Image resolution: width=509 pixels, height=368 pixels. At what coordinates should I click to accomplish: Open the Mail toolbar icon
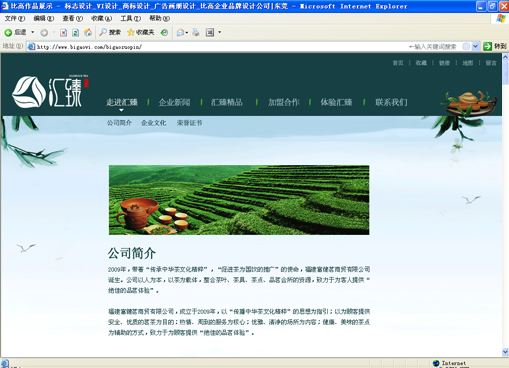click(180, 32)
